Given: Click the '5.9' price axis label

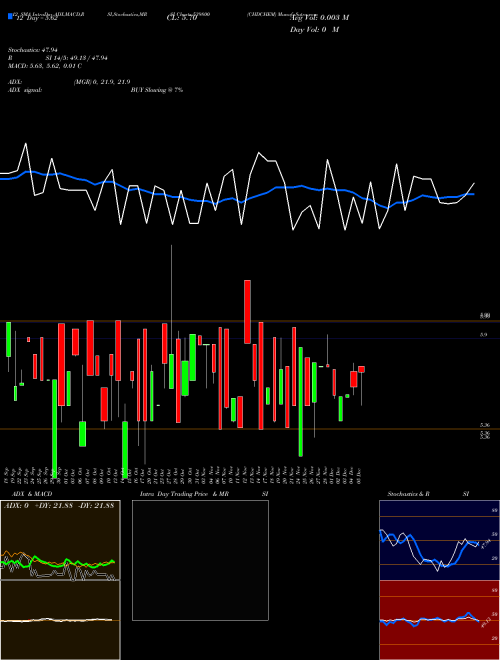Looking at the screenshot, I should click(484, 335).
